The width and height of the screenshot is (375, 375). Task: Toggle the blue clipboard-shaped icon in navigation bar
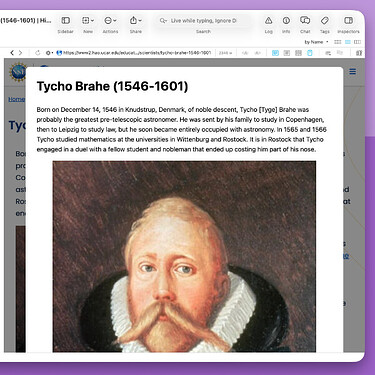point(310,53)
